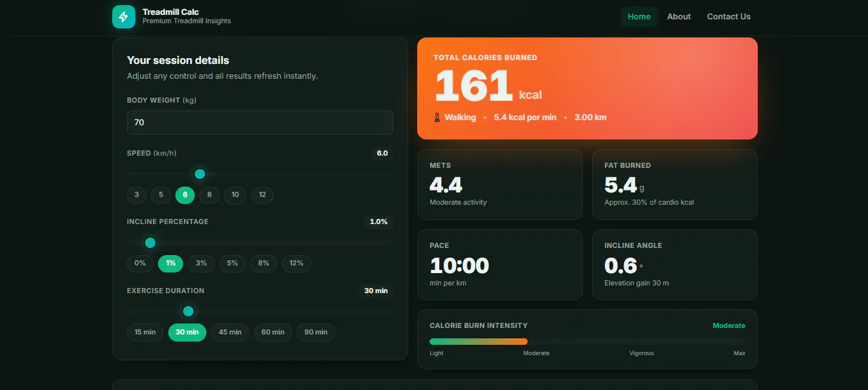Choose the 8% incline preset
868x390 pixels.
pos(264,263)
